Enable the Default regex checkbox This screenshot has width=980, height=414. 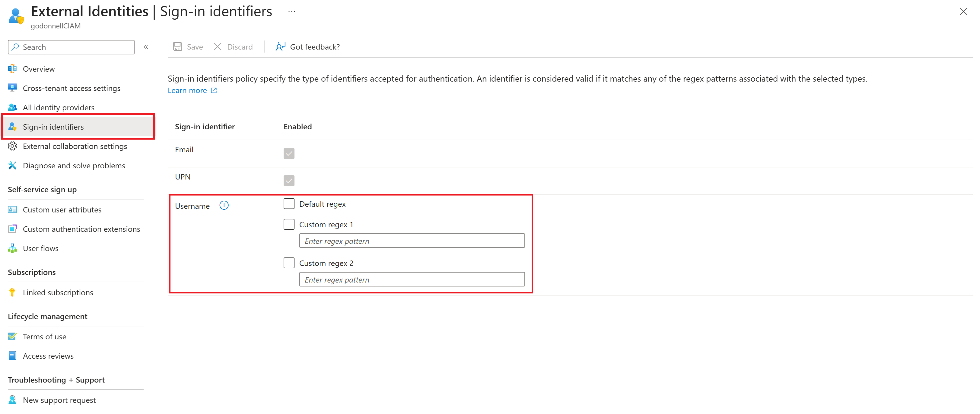tap(289, 204)
